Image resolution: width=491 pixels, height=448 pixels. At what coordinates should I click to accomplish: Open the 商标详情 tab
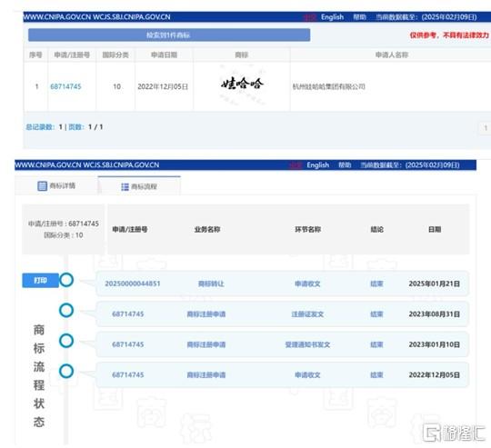coord(56,185)
